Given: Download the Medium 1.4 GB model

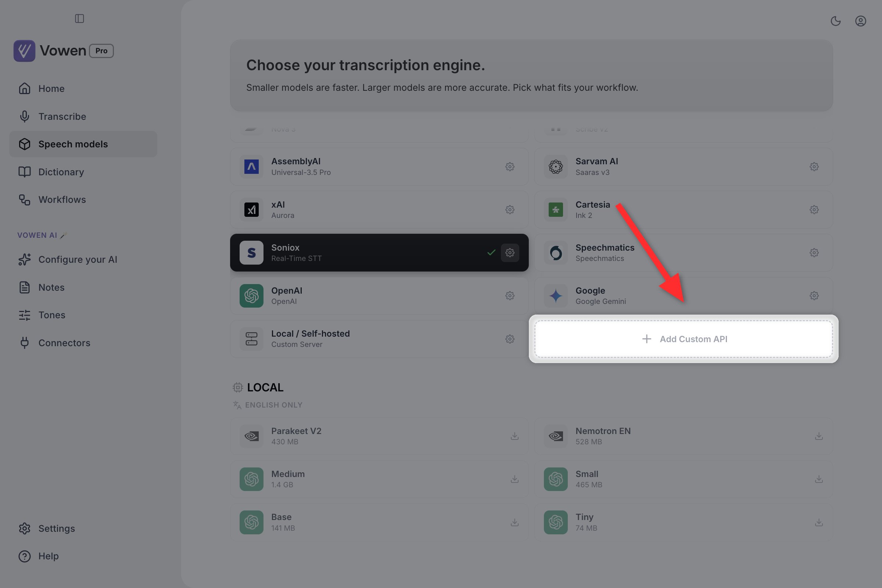Looking at the screenshot, I should pos(514,479).
